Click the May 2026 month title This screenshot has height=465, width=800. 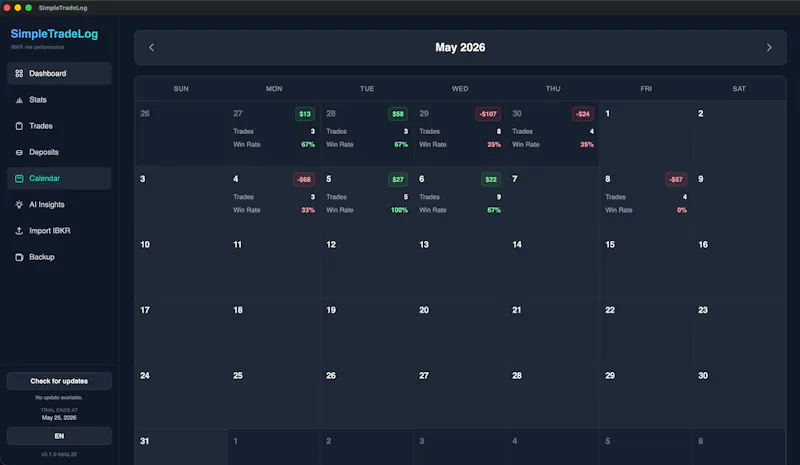(x=460, y=47)
